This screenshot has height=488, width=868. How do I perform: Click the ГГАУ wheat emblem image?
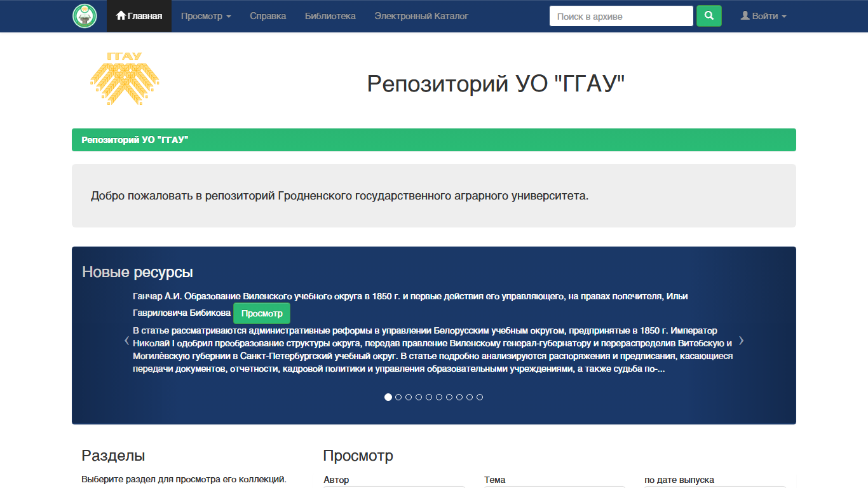125,79
